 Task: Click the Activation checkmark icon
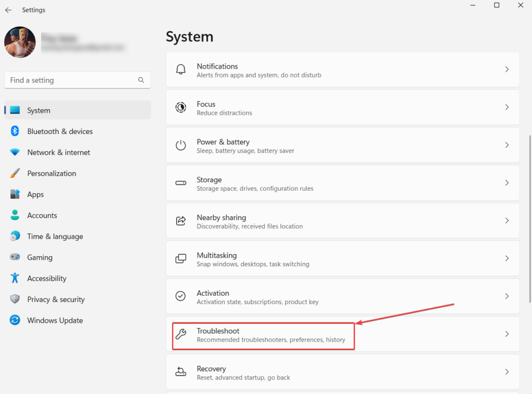point(181,296)
